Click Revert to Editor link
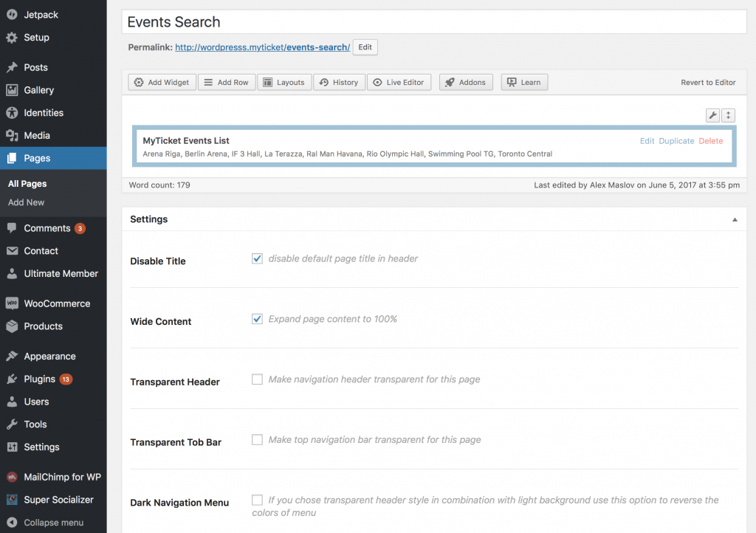This screenshot has width=756, height=533. (708, 83)
